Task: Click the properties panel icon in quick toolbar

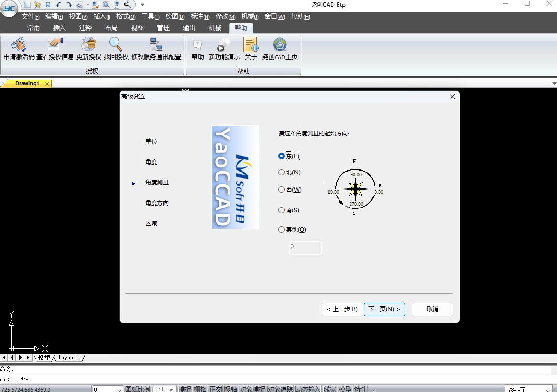Action: [x=117, y=5]
